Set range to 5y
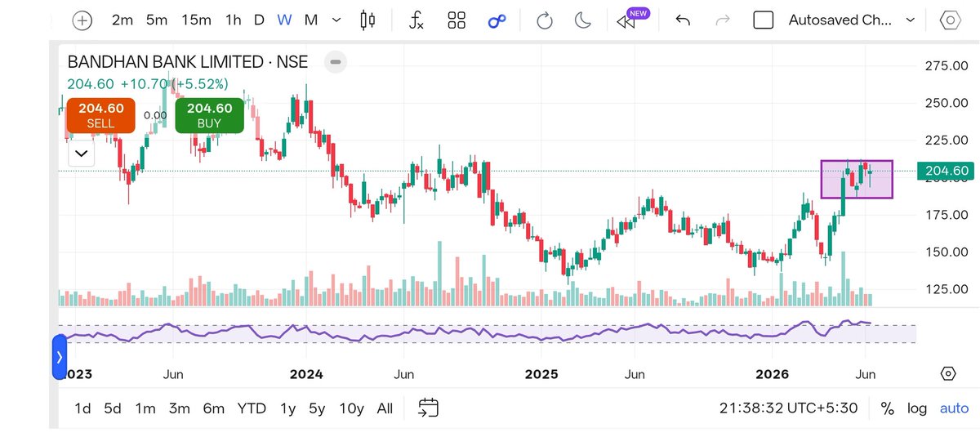The height and width of the screenshot is (446, 980). tap(317, 408)
